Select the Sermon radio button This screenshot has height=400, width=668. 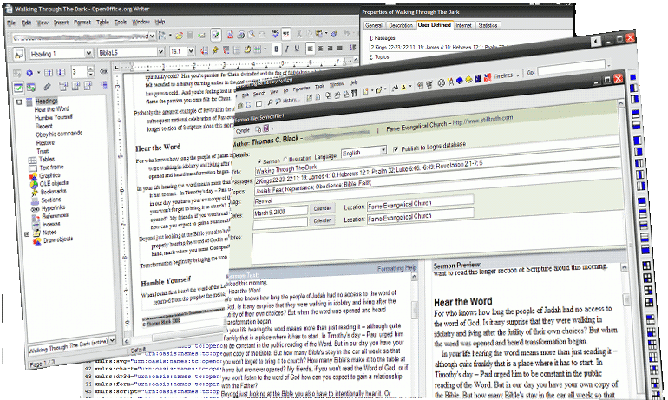tap(259, 161)
